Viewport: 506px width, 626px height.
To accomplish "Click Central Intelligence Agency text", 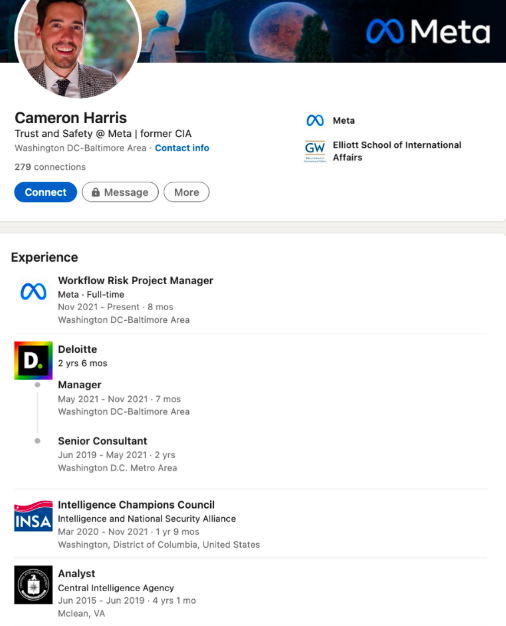I will (116, 588).
